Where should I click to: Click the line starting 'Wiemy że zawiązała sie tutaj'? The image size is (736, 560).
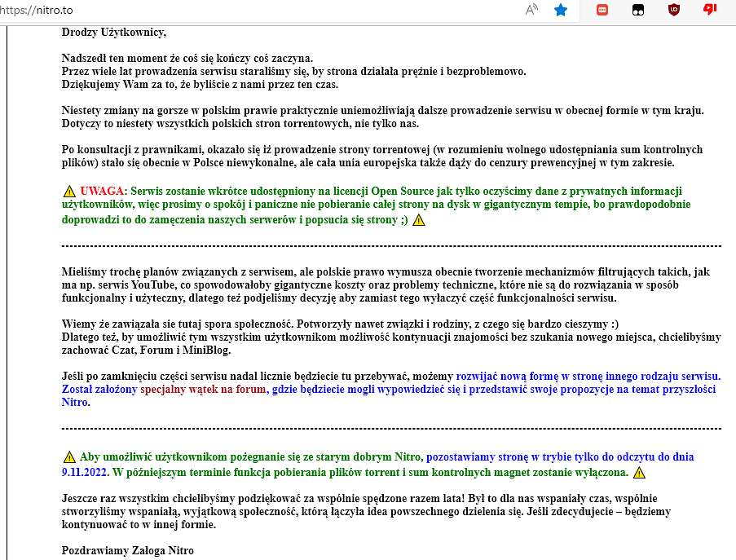click(340, 324)
